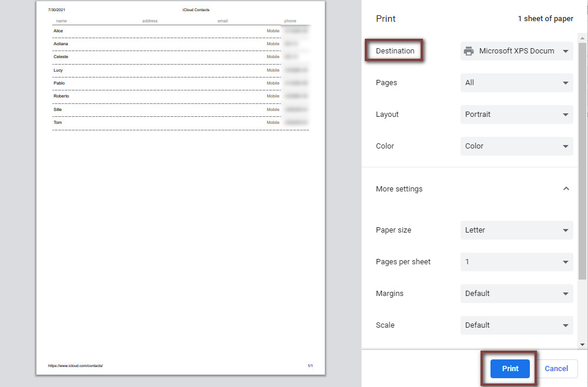Image resolution: width=588 pixels, height=387 pixels.
Task: Click the Tom contact name in preview
Action: point(58,122)
